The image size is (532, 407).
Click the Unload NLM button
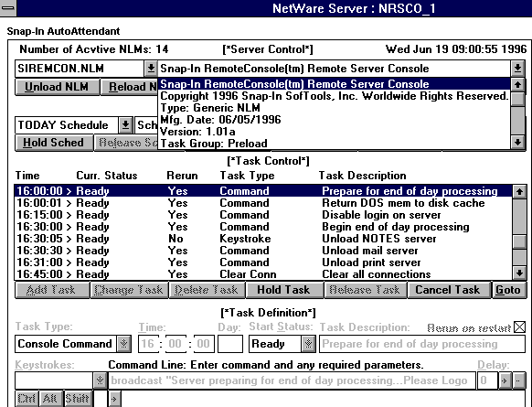pyautogui.click(x=57, y=87)
